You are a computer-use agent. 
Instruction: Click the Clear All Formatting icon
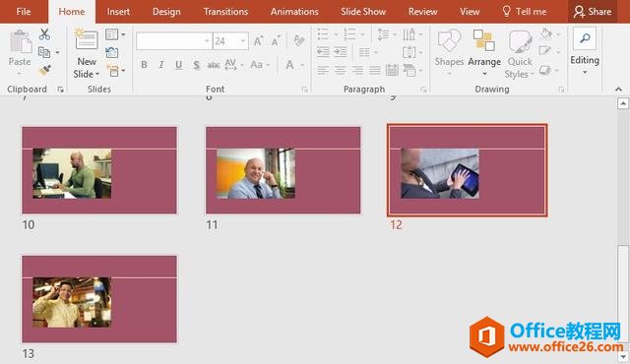298,40
